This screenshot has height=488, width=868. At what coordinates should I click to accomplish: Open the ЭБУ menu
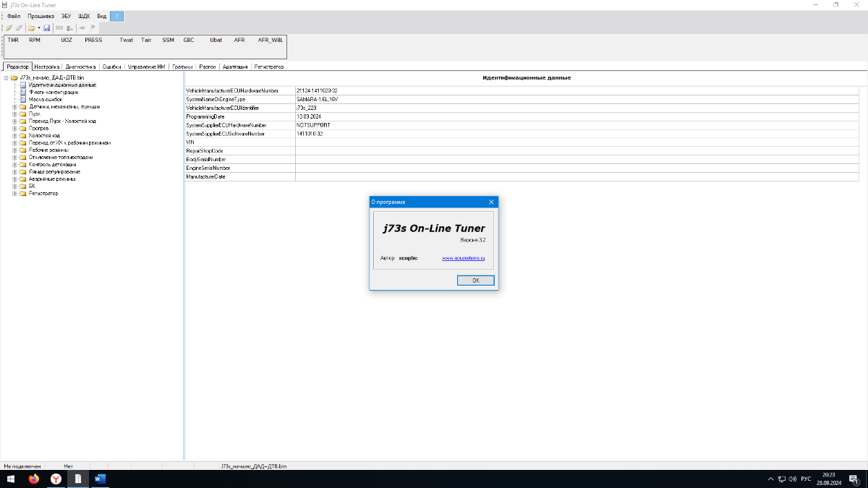pyautogui.click(x=66, y=16)
